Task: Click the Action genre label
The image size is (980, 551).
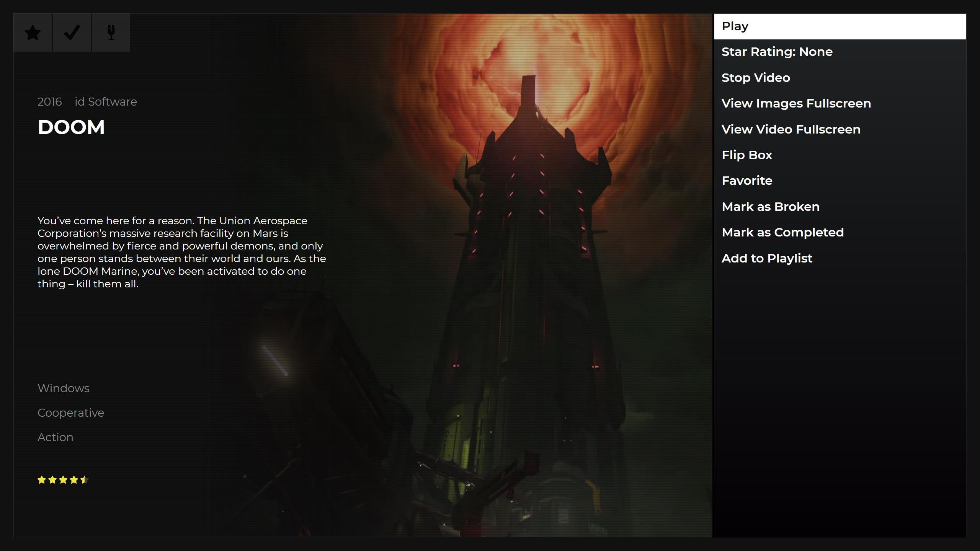Action: pos(56,437)
